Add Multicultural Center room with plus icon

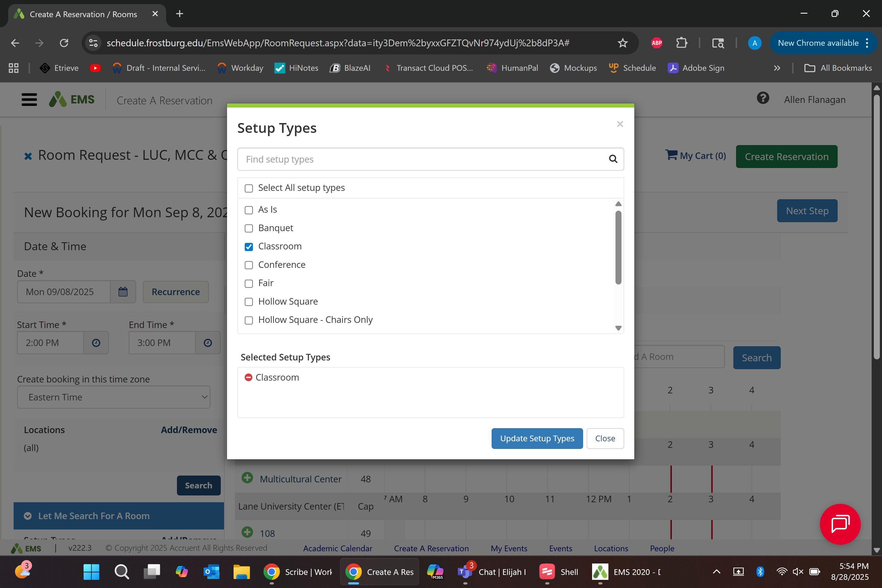click(x=247, y=478)
